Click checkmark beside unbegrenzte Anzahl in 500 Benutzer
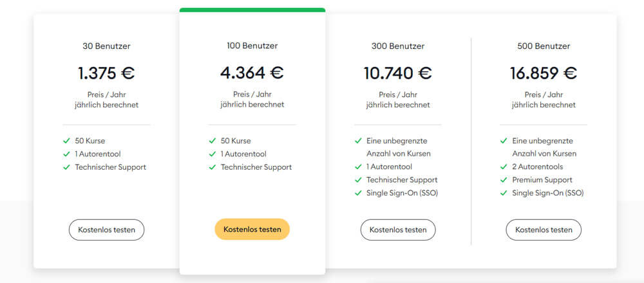 tap(504, 141)
